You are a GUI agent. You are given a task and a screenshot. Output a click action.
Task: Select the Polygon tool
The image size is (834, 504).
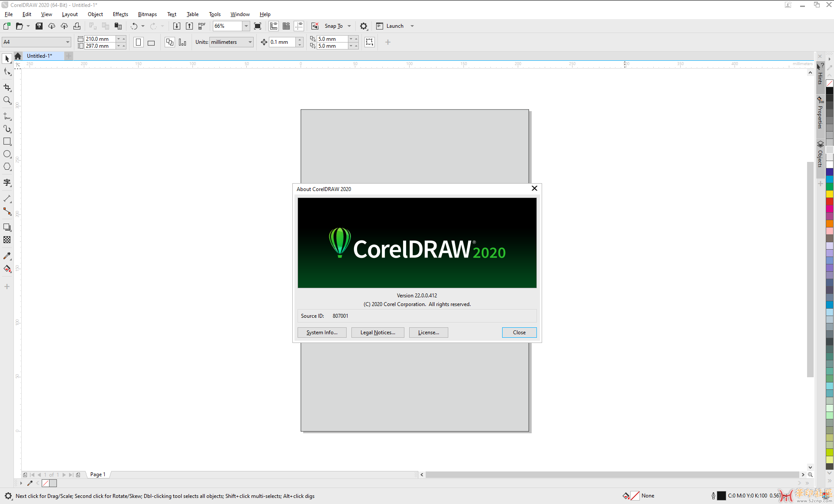coord(7,167)
